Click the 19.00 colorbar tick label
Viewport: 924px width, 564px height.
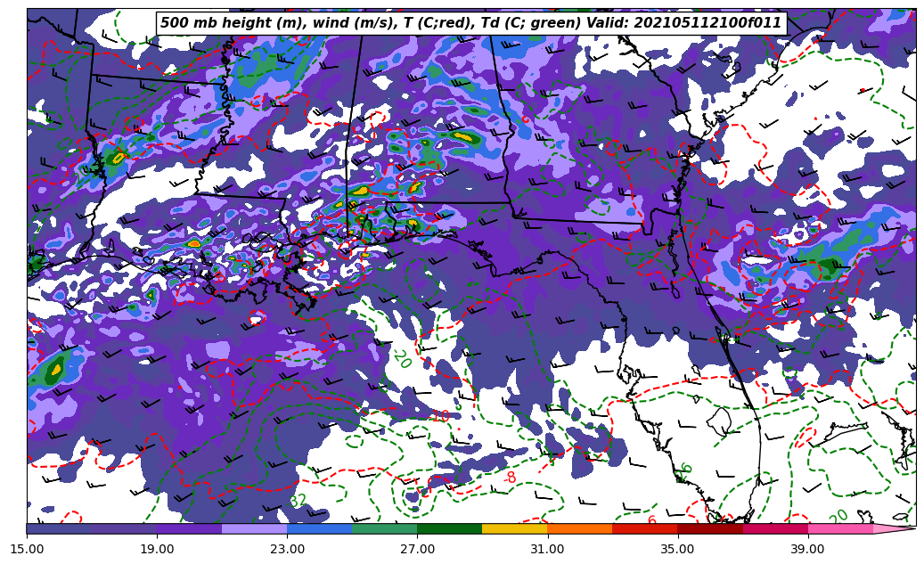[x=157, y=549]
